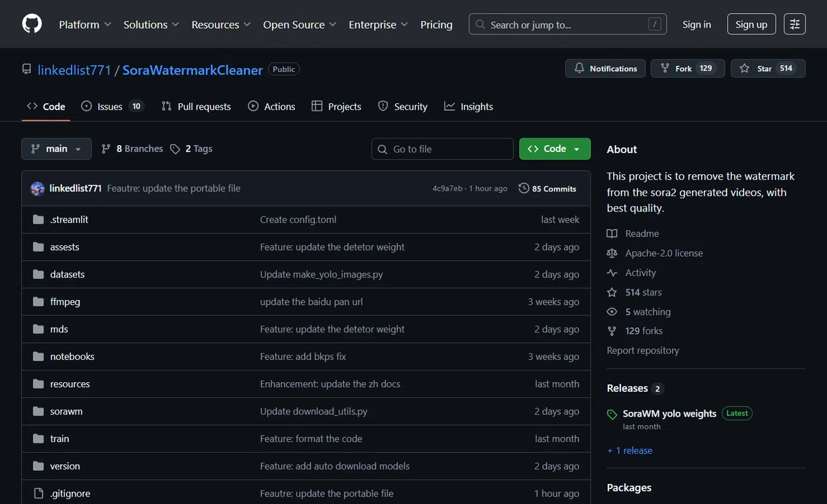
Task: Click the folder icon for ffmpeg
Action: [x=39, y=302]
